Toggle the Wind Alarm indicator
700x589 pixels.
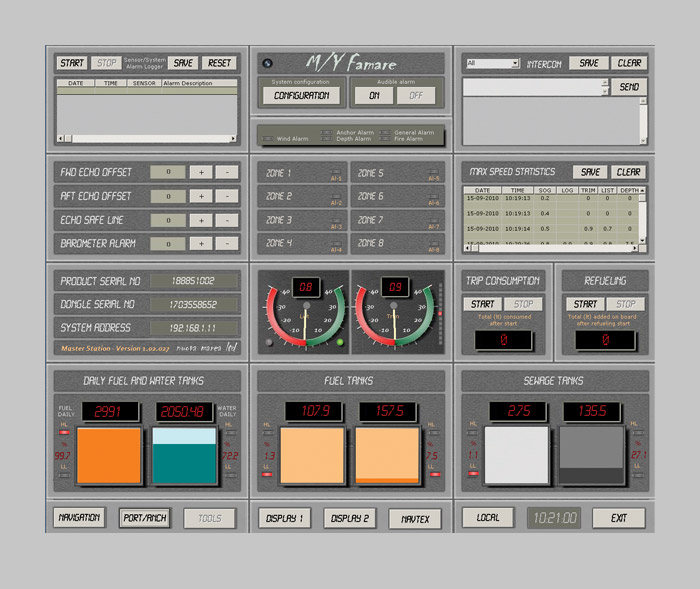pyautogui.click(x=267, y=138)
